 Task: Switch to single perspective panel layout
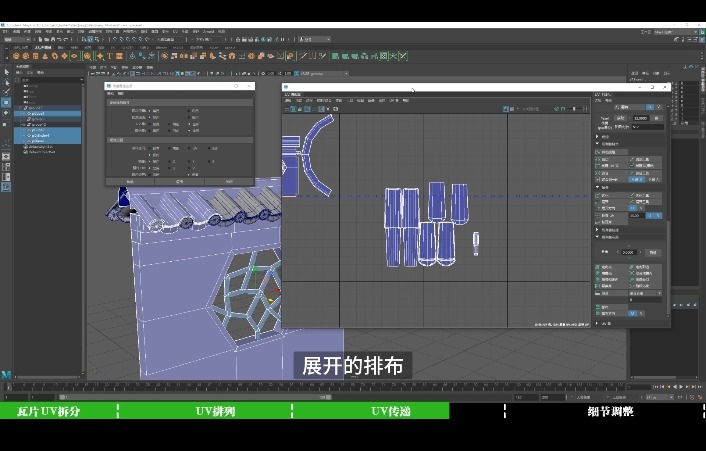click(6, 157)
